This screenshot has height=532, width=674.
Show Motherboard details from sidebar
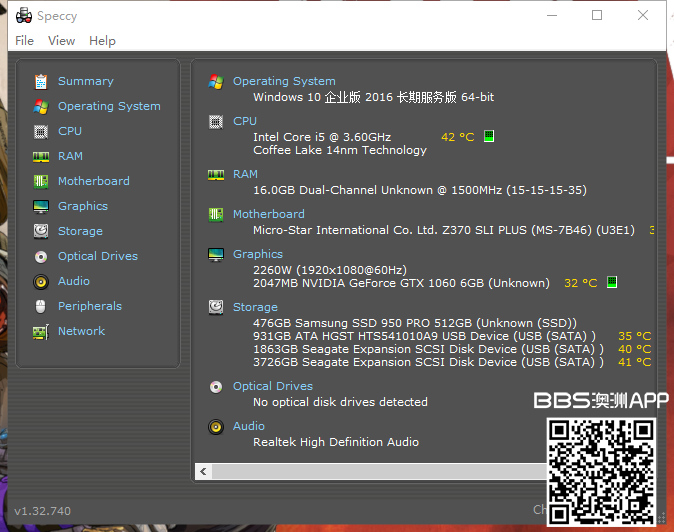pos(94,181)
